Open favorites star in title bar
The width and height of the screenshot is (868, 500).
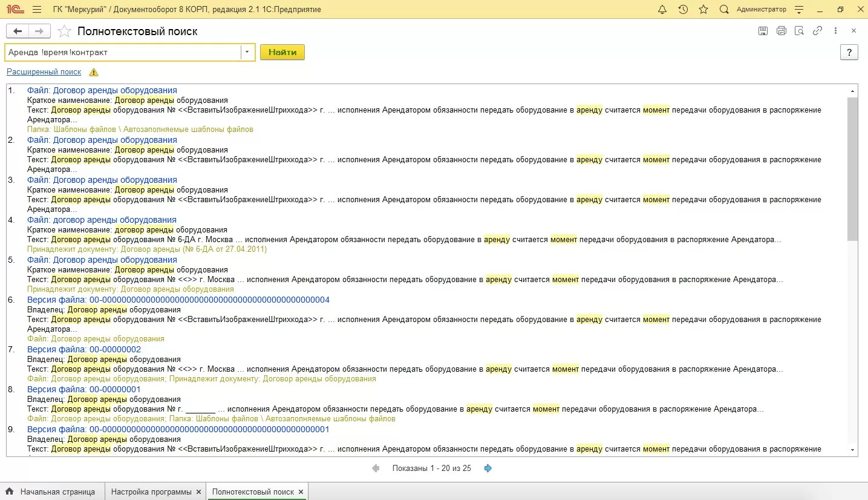tap(703, 10)
